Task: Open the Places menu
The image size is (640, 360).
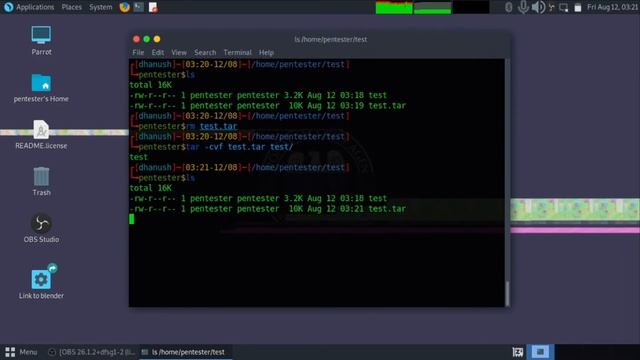Action: pyautogui.click(x=71, y=7)
